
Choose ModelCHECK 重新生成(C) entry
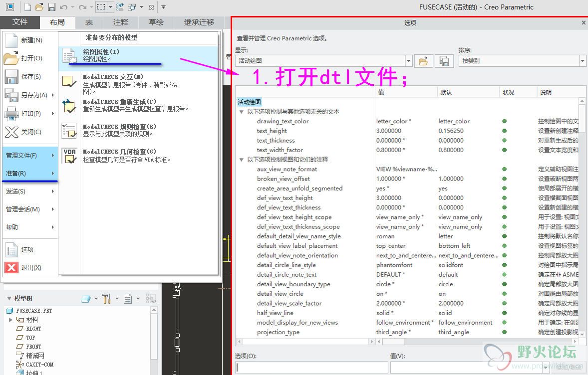[x=138, y=105]
